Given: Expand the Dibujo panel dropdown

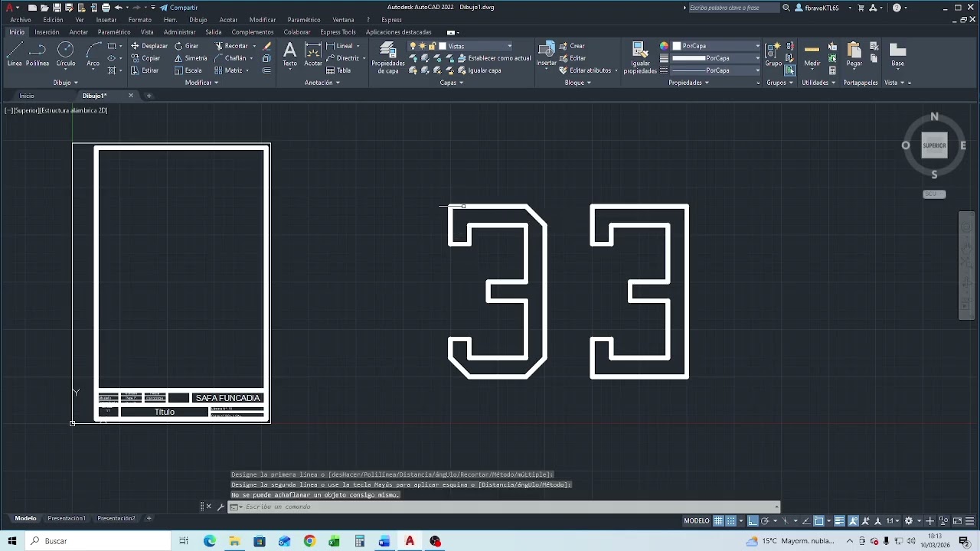Looking at the screenshot, I should [x=65, y=83].
